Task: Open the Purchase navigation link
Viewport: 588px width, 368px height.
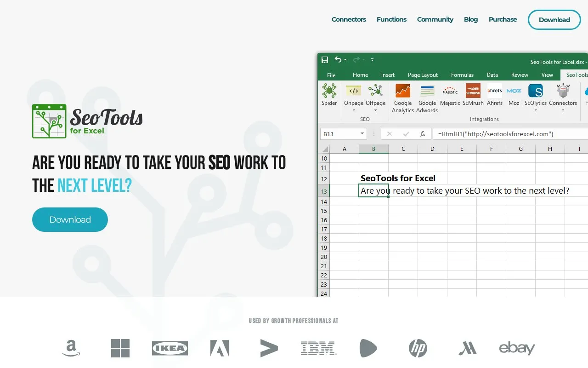Action: (503, 19)
